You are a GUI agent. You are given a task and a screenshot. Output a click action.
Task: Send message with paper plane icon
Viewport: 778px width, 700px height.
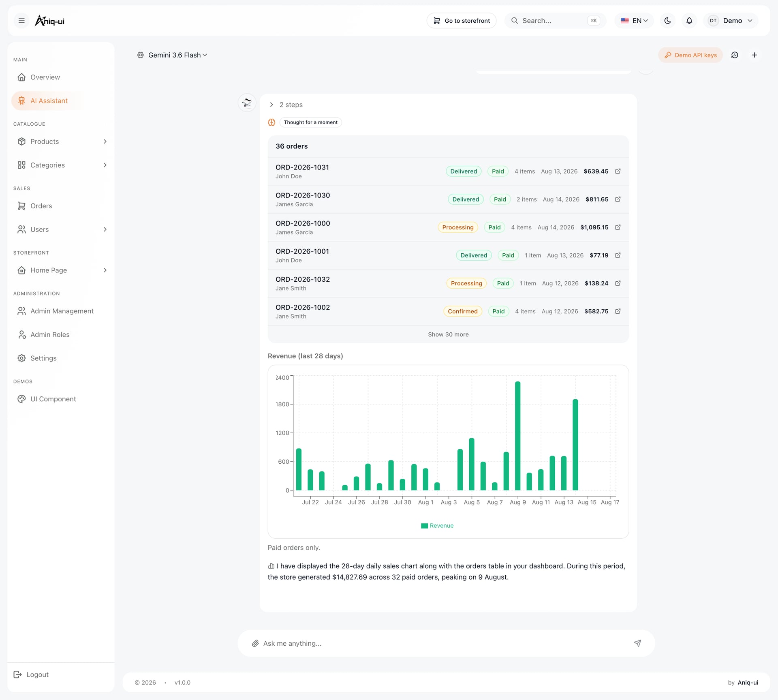tap(637, 643)
